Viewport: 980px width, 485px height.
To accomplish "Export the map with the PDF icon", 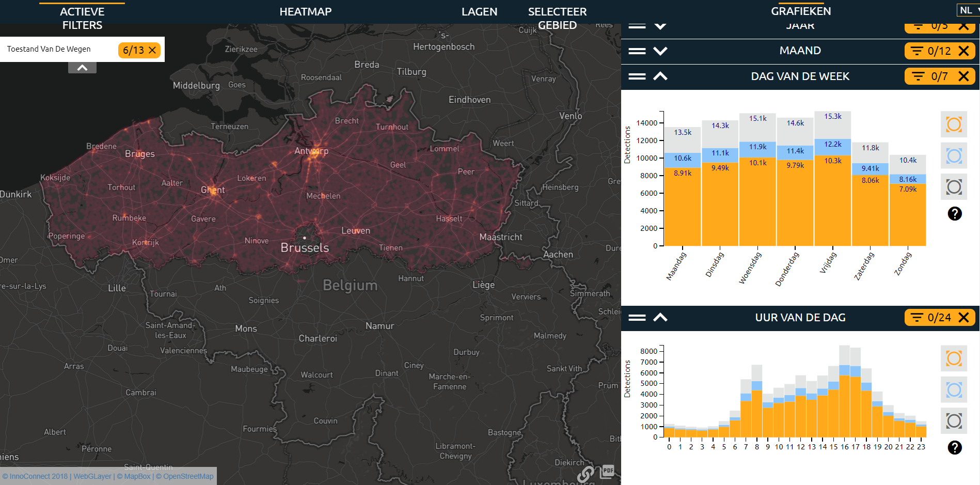I will tap(608, 471).
